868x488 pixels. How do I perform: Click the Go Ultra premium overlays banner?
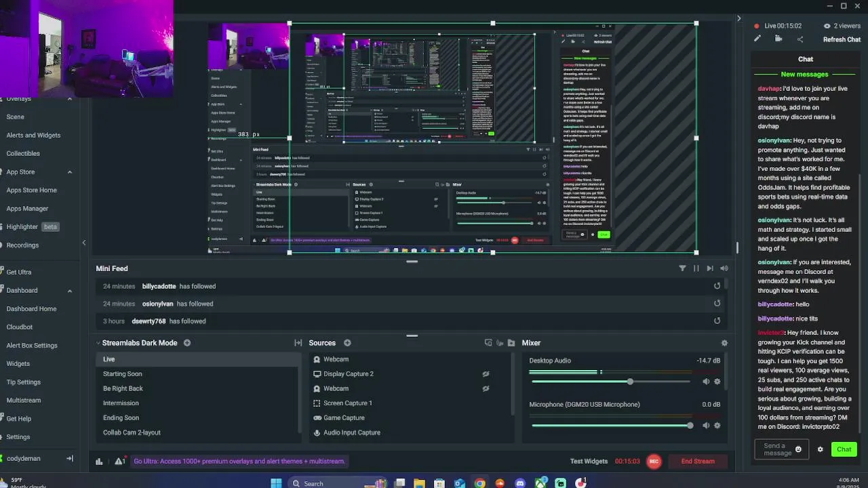[x=239, y=462]
